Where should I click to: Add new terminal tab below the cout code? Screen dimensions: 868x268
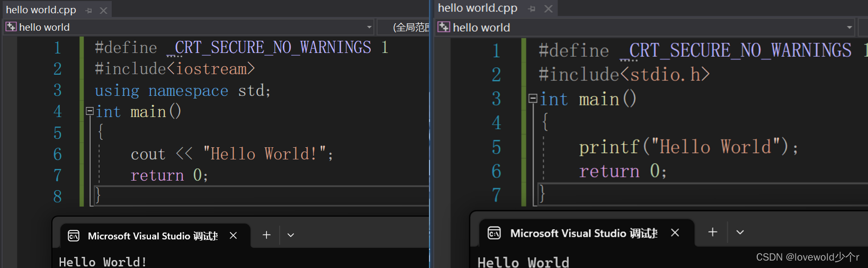click(266, 235)
